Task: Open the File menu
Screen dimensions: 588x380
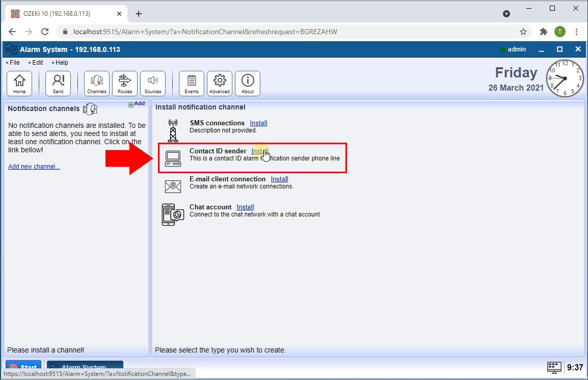Action: (x=14, y=63)
